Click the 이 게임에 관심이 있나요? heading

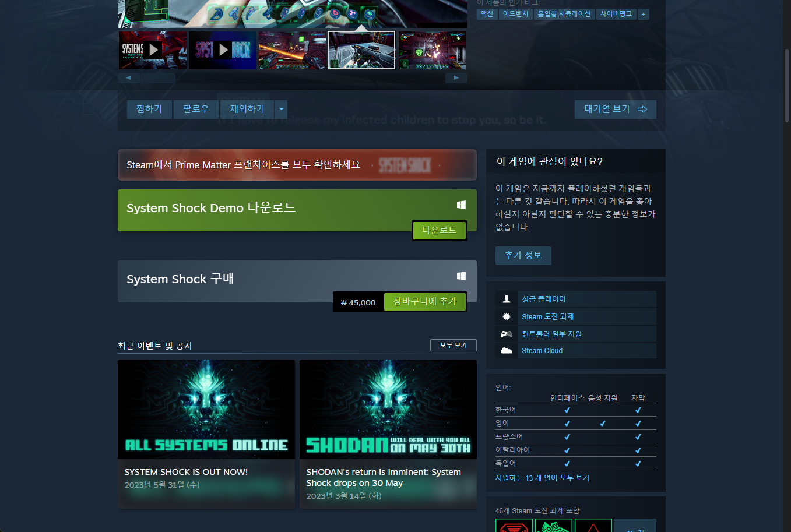click(x=550, y=161)
